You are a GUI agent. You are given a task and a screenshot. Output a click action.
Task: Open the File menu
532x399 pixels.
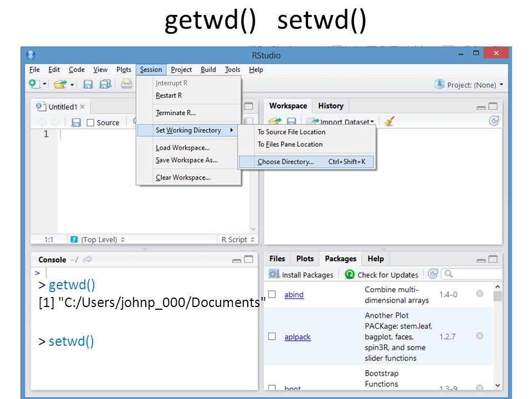pyautogui.click(x=34, y=70)
